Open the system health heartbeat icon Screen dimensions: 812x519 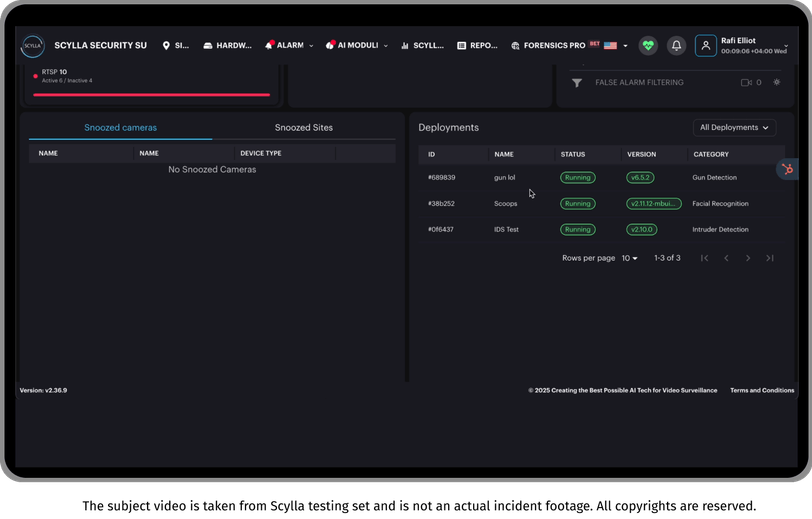648,46
